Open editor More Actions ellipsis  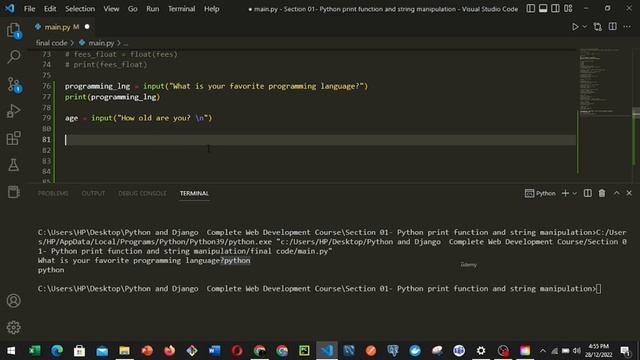(x=627, y=27)
